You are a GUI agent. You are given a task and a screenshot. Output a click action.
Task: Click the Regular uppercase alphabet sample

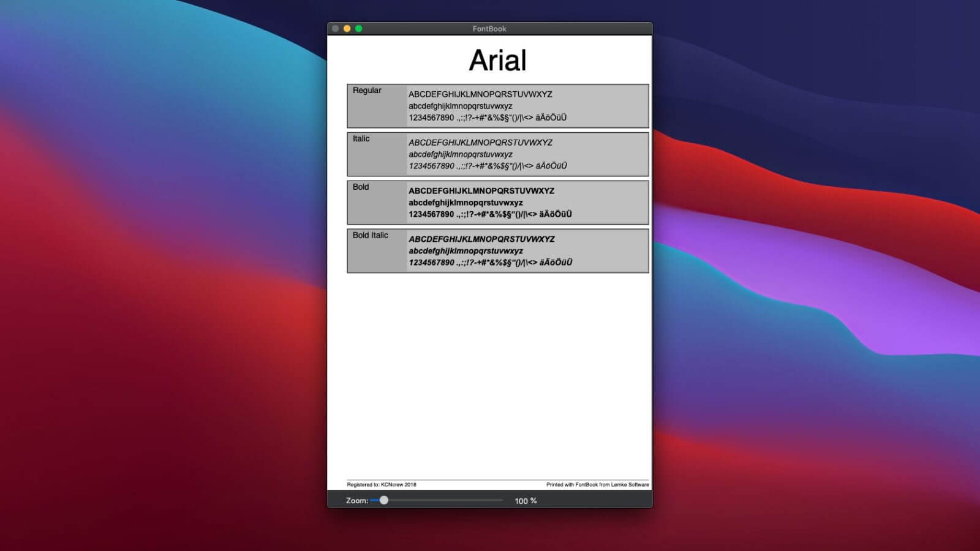point(480,94)
